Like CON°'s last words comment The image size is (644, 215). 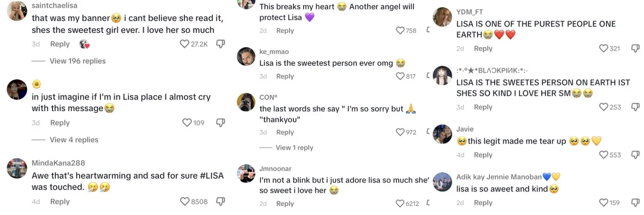pos(400,132)
